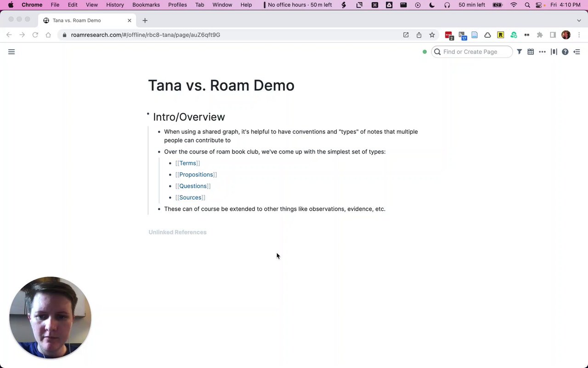Image resolution: width=588 pixels, height=368 pixels.
Task: Click the presenter webcam bubble
Action: point(50,317)
